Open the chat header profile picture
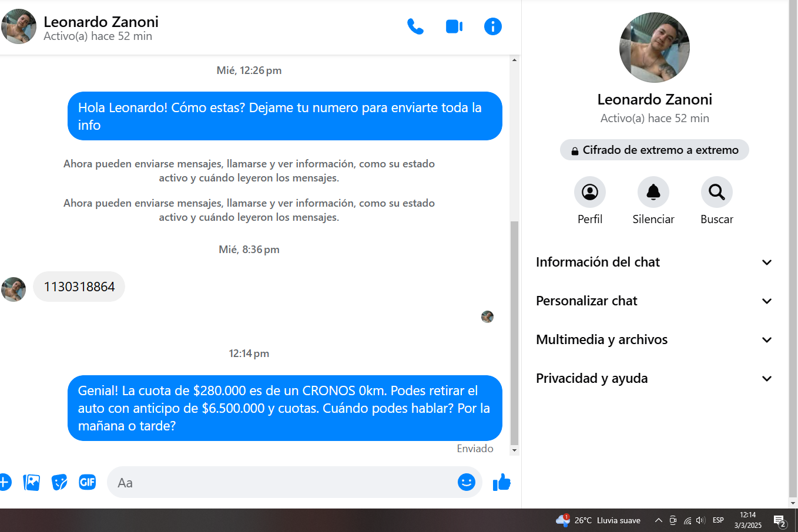The width and height of the screenshot is (798, 532). 19,26
